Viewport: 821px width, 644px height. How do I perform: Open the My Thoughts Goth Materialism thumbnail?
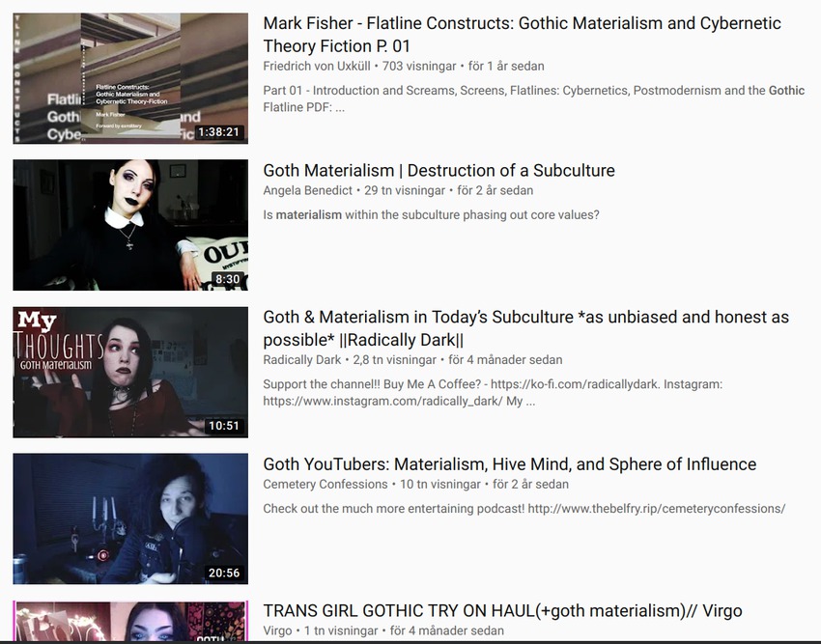pos(130,373)
